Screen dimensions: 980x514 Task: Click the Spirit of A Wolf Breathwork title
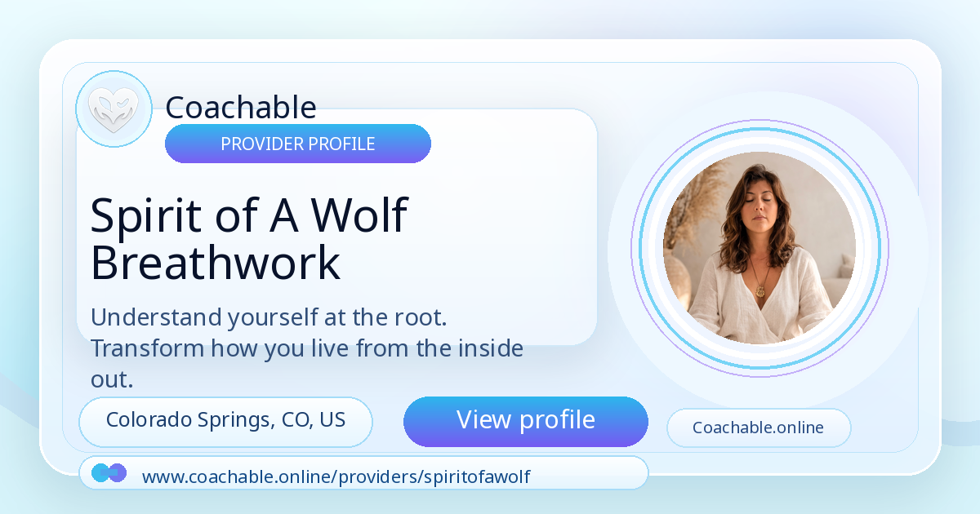tap(249, 239)
